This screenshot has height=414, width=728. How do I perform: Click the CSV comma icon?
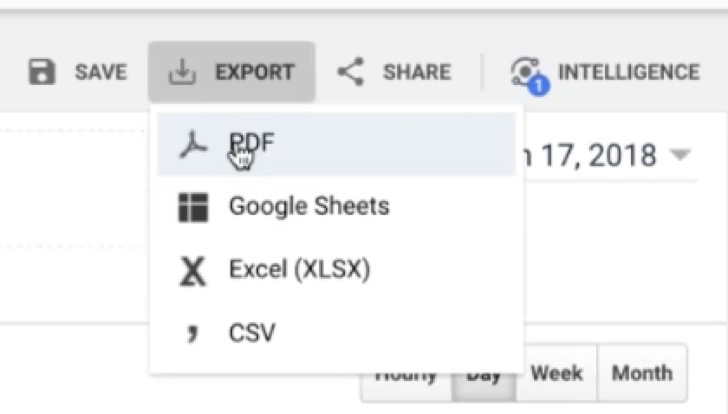coord(191,333)
